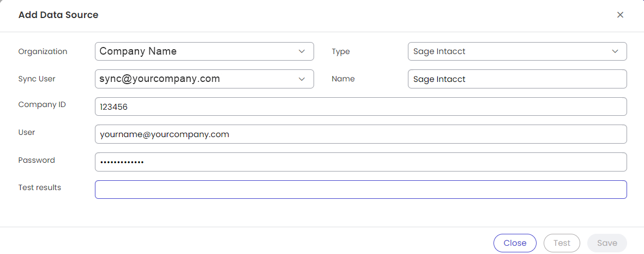Screen dimensions: 644x254
Task: Hit the Save button
Action: pyautogui.click(x=607, y=243)
